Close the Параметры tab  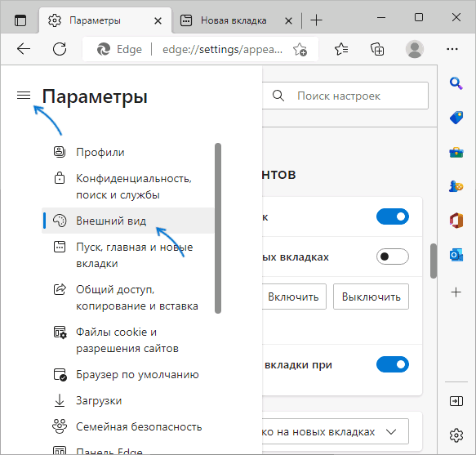coord(158,20)
